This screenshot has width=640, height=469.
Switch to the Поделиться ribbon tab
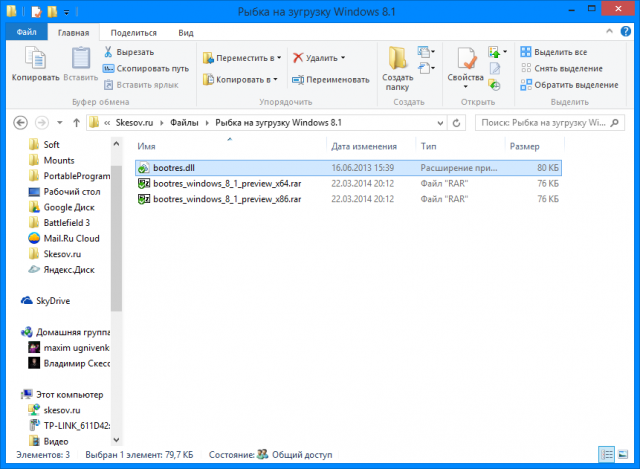(133, 33)
